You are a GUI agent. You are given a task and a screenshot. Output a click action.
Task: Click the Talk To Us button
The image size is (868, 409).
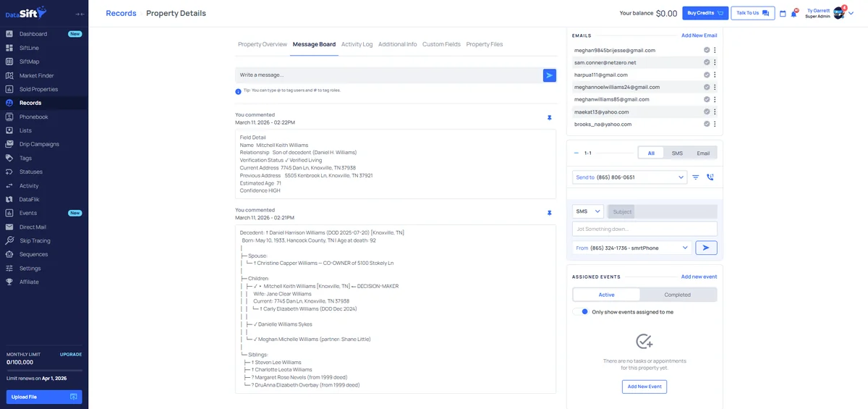(x=752, y=13)
